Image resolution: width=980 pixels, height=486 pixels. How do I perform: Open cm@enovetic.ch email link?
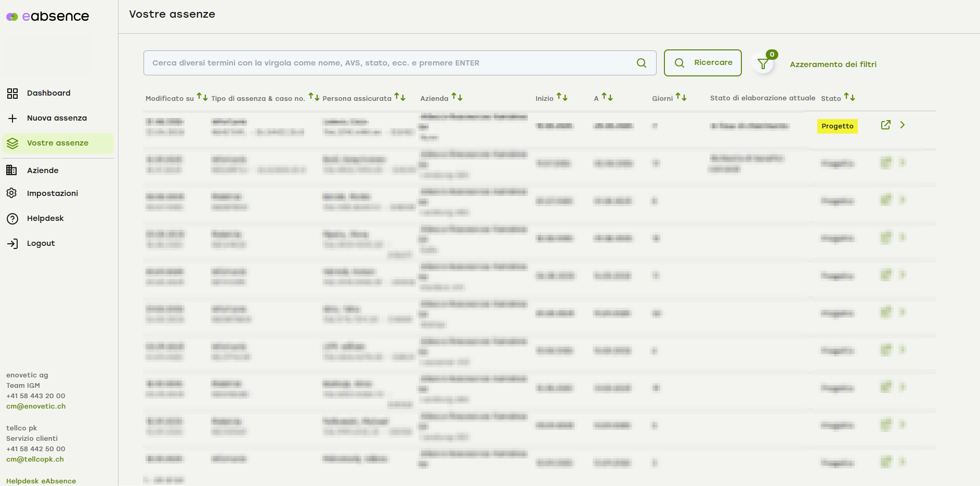[x=36, y=406]
